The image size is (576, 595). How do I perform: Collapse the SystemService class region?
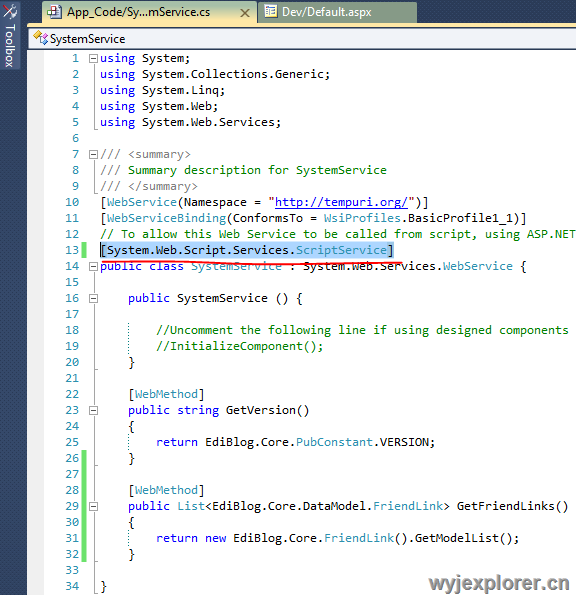93,267
